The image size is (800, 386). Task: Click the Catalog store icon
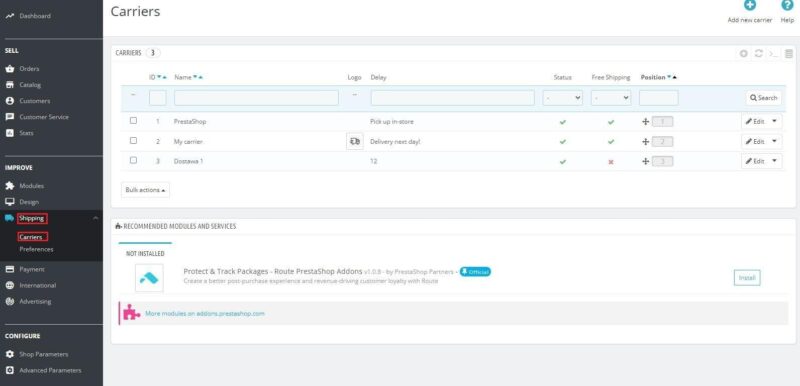tap(9, 85)
